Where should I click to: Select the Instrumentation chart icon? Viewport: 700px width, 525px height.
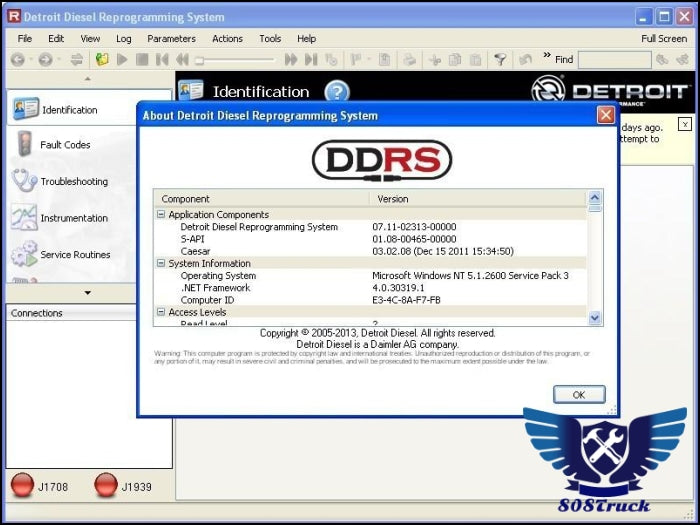click(x=24, y=218)
